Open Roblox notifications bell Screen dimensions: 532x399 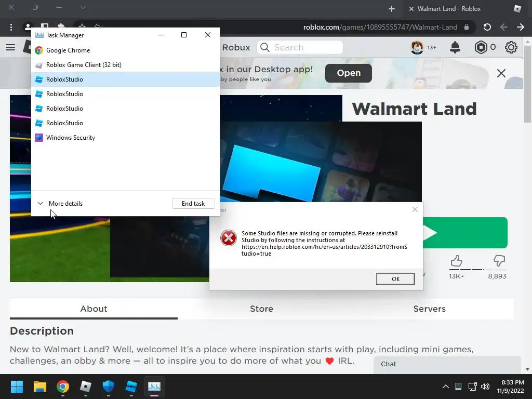coord(455,47)
